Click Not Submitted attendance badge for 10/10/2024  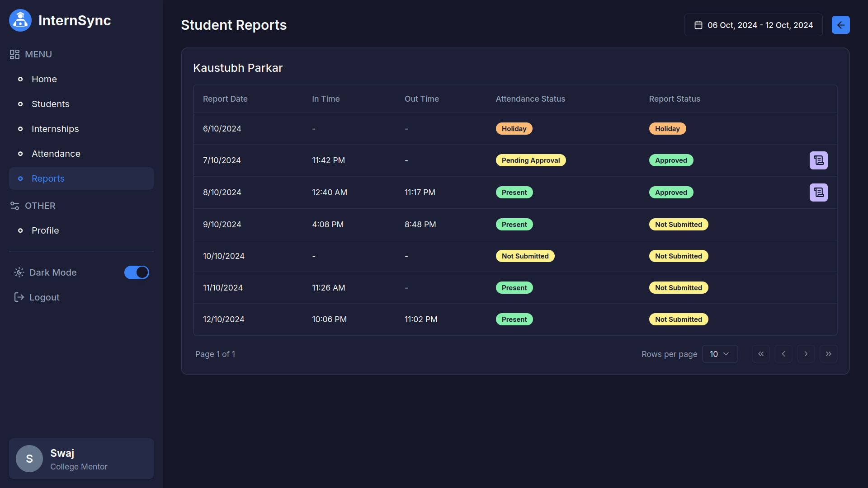(525, 256)
